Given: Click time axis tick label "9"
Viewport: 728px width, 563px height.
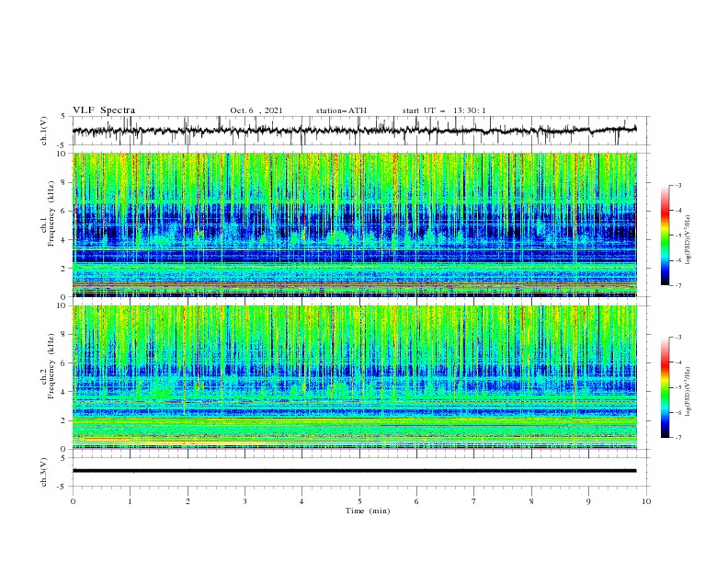Looking at the screenshot, I should point(588,501).
